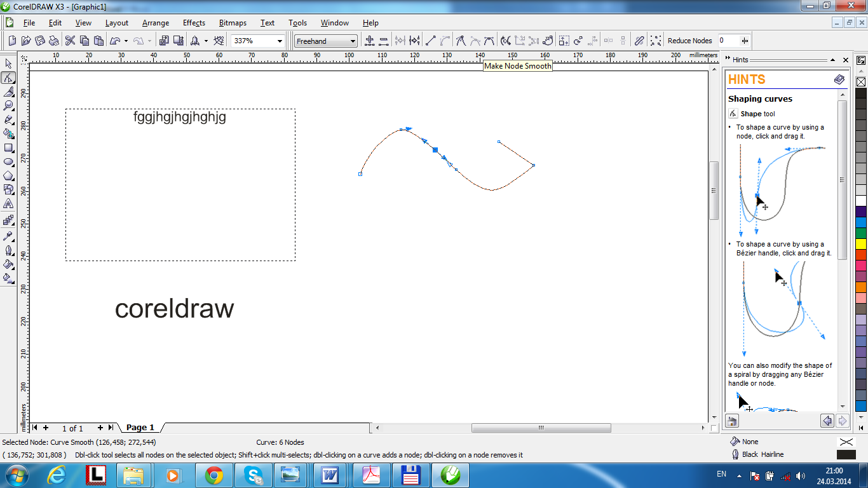This screenshot has height=488, width=868.
Task: Click the Windows Start button
Action: [x=15, y=475]
